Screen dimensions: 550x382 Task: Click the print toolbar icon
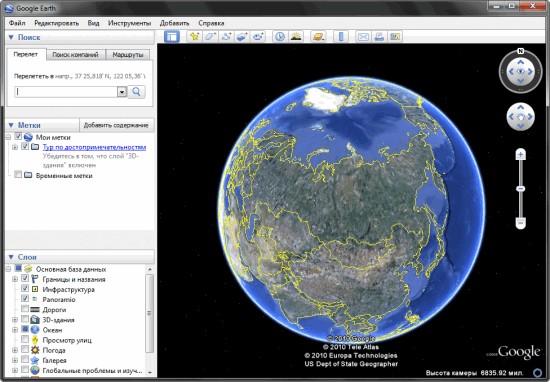[379, 36]
